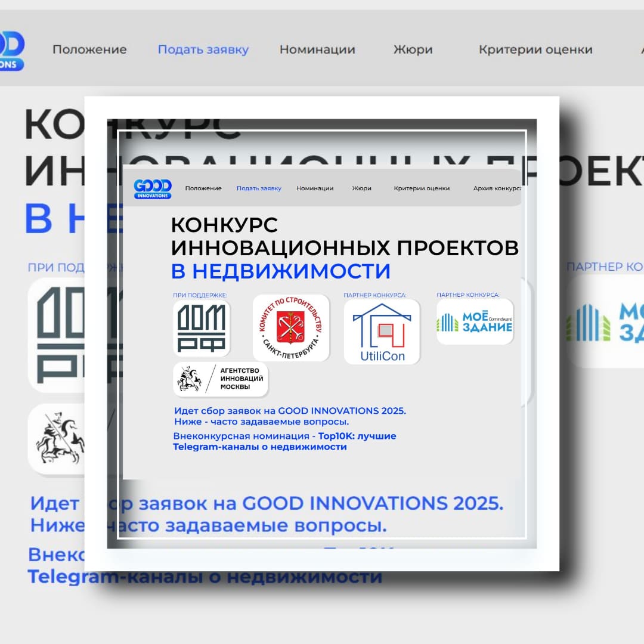Click the GOOD Innovations logo in the inner page
This screenshot has height=644, width=644.
pos(153,189)
